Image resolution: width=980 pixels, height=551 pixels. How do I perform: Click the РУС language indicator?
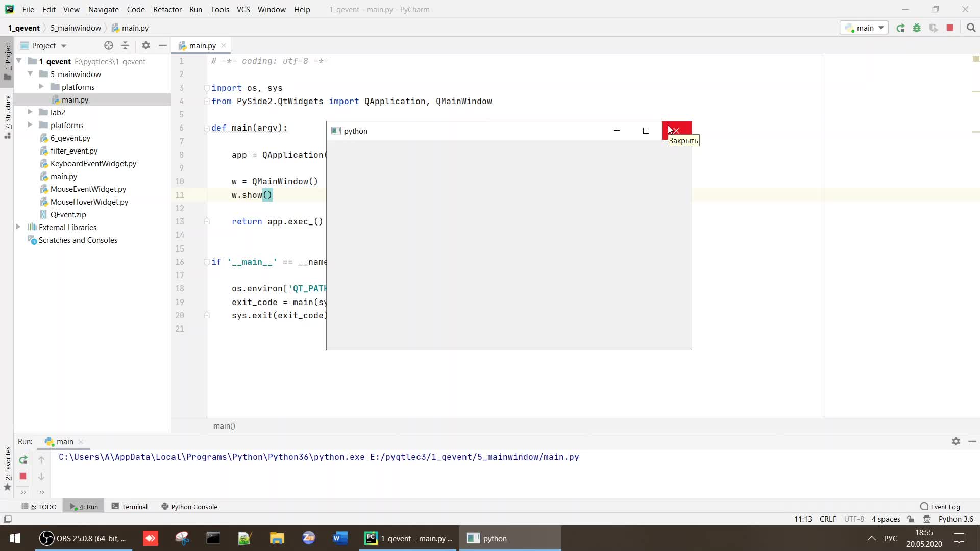tap(891, 538)
